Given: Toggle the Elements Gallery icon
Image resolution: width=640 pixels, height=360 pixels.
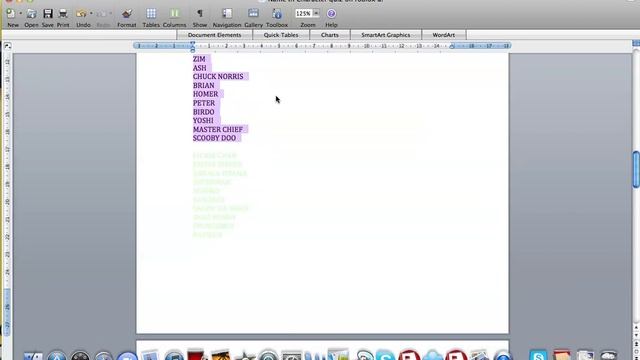Looking at the screenshot, I should [253, 13].
